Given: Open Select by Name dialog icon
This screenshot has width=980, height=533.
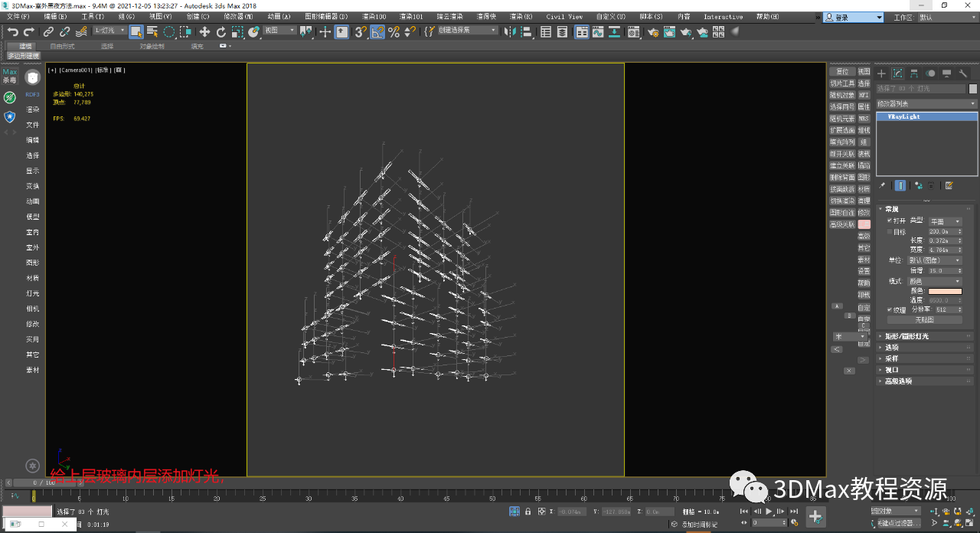Looking at the screenshot, I should coord(151,32).
